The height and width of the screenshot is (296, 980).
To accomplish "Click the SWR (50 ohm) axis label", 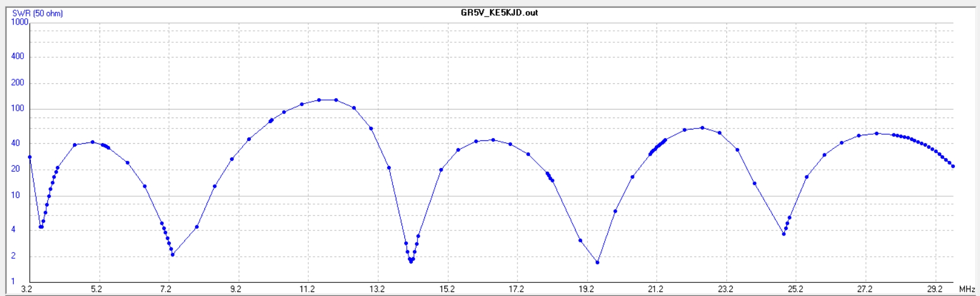I will [38, 13].
